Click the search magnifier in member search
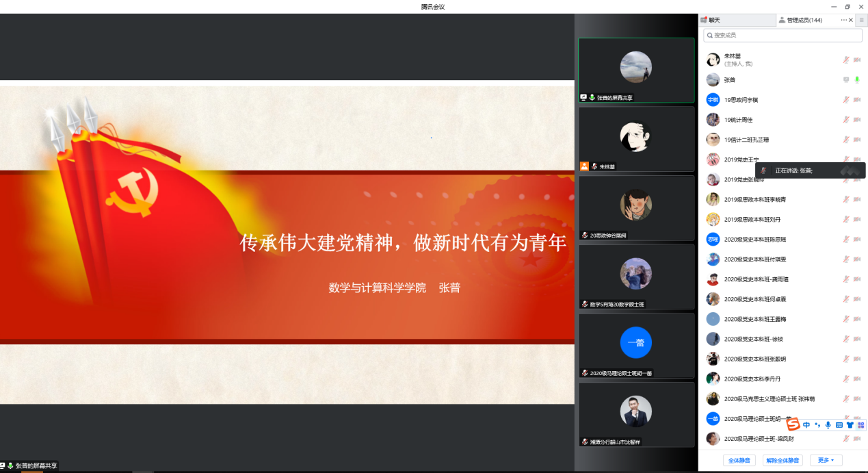 709,35
